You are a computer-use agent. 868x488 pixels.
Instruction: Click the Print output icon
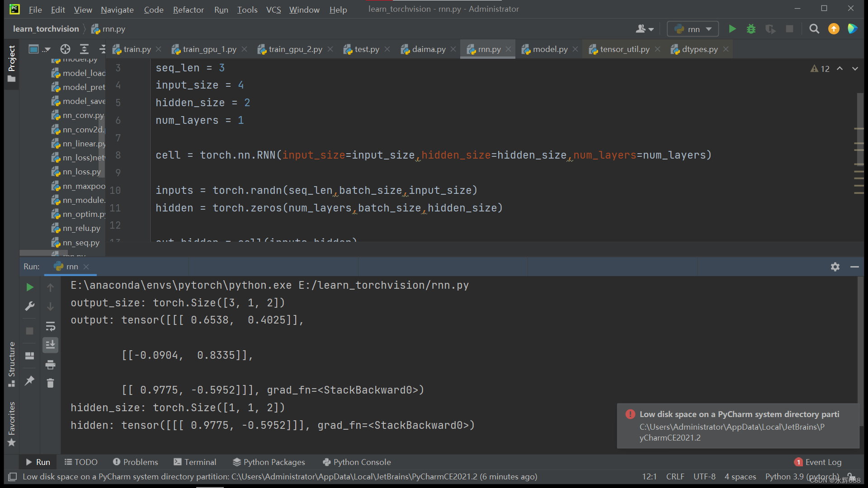(x=50, y=364)
